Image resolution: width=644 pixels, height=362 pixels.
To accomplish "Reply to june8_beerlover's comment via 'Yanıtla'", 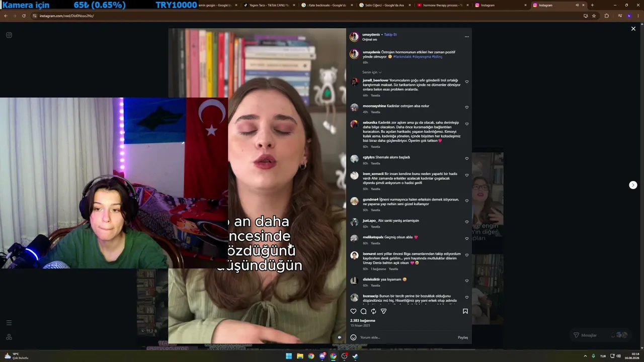I will pyautogui.click(x=375, y=96).
